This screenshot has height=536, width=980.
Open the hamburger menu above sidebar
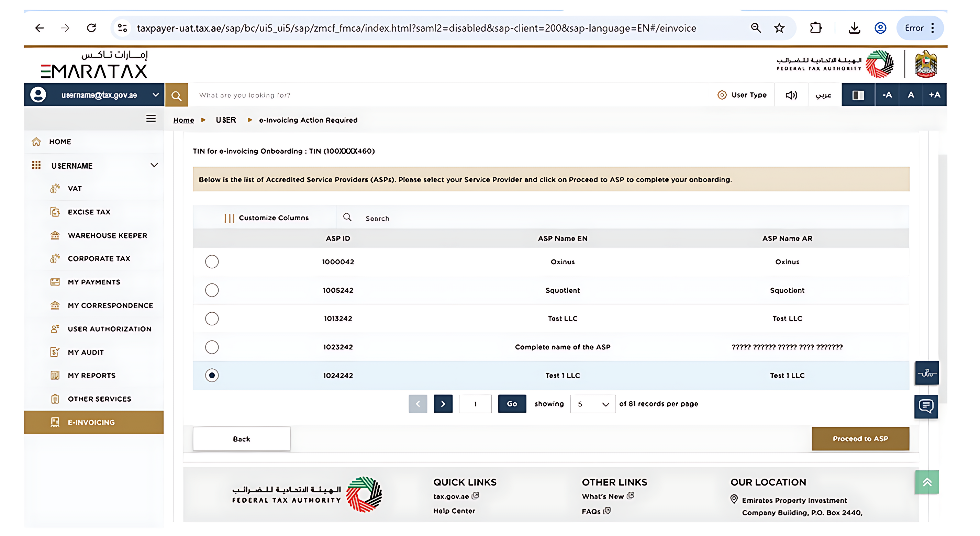pyautogui.click(x=151, y=119)
